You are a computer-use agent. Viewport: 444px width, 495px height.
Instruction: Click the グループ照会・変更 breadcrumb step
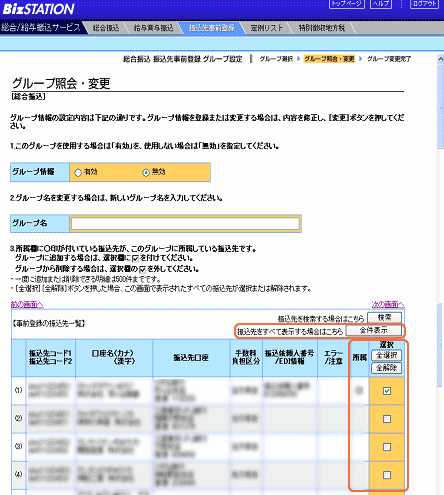[329, 59]
